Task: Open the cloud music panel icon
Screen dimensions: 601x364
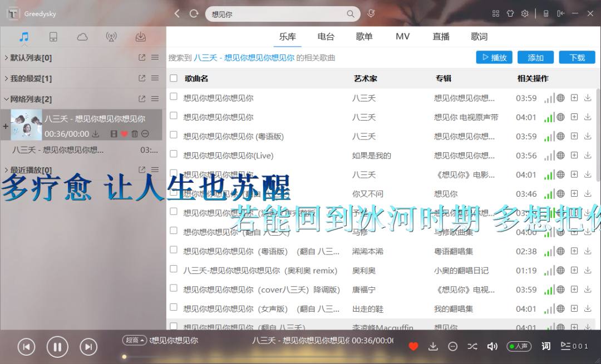Action: [82, 37]
